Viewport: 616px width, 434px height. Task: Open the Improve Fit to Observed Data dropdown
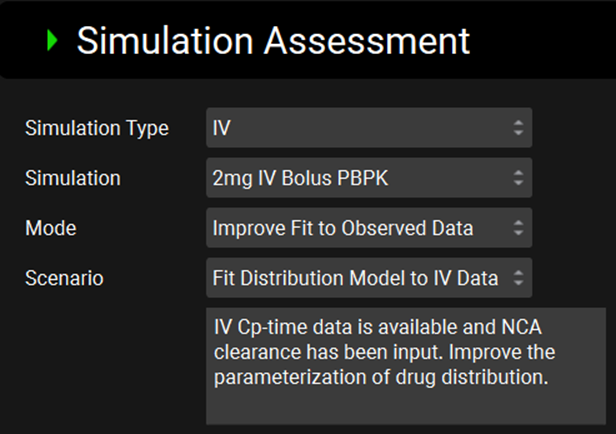point(368,228)
